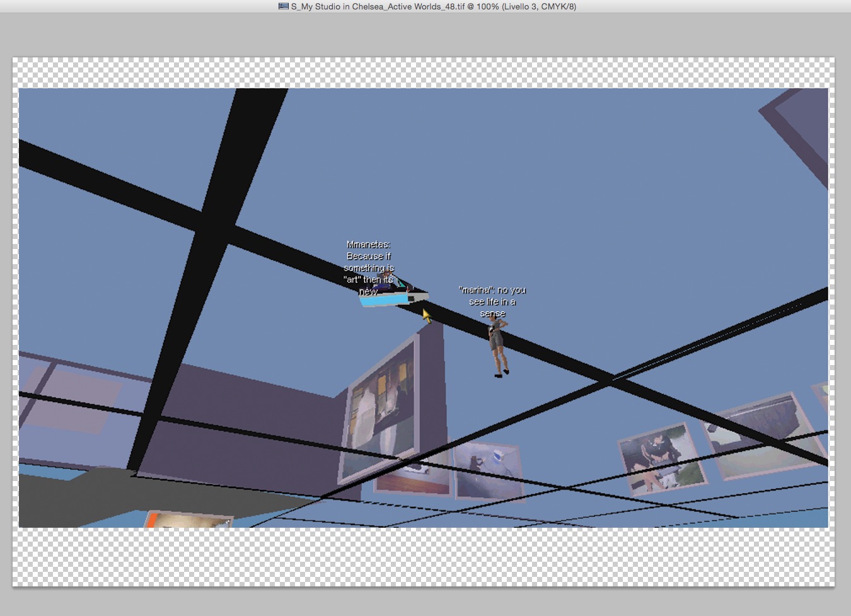Viewport: 851px width, 616px height.
Task: Click the document title text in title bar
Action: [433, 6]
